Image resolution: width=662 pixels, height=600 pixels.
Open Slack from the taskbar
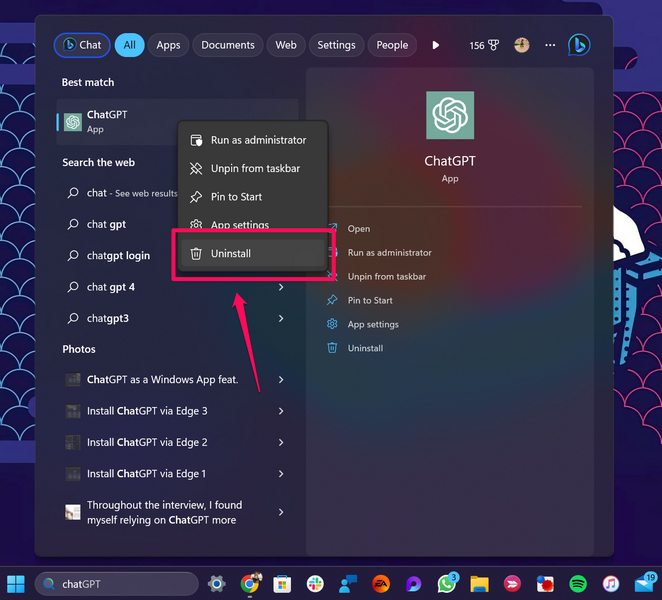tap(315, 584)
